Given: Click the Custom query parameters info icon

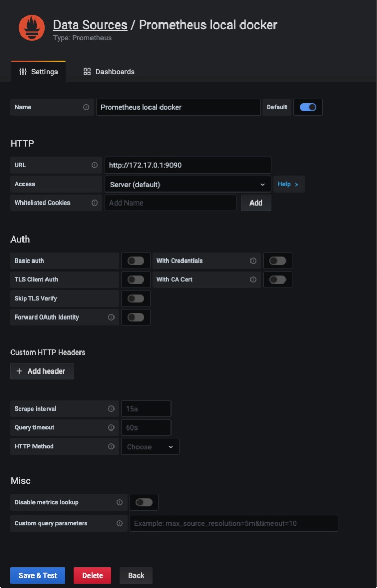Looking at the screenshot, I should point(120,523).
